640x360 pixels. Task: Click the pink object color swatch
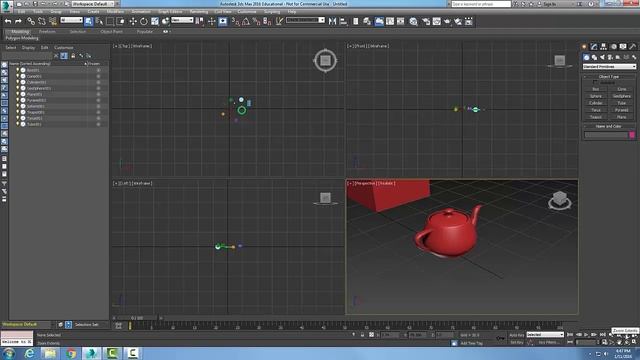pos(632,135)
